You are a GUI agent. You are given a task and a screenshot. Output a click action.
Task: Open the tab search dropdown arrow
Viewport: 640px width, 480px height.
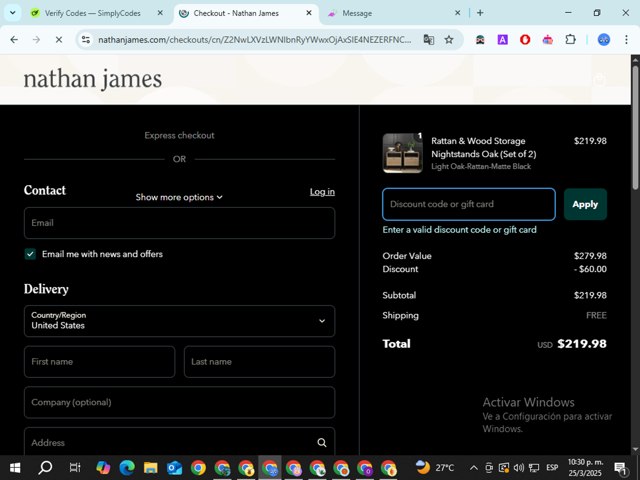(13, 13)
